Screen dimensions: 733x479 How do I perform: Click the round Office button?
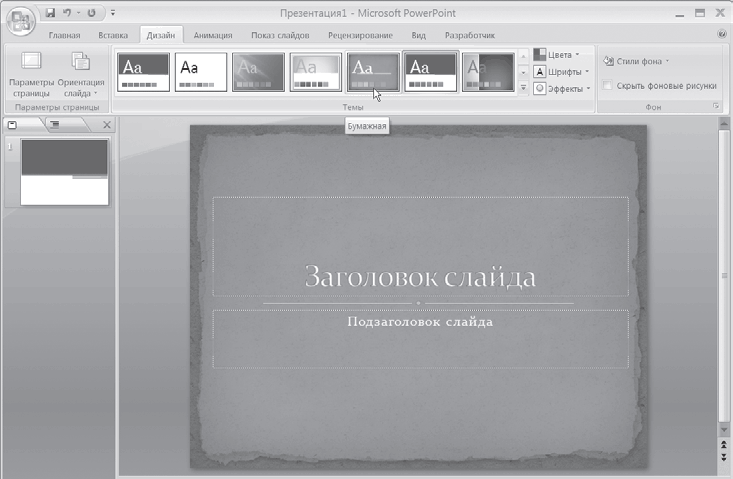click(x=21, y=21)
